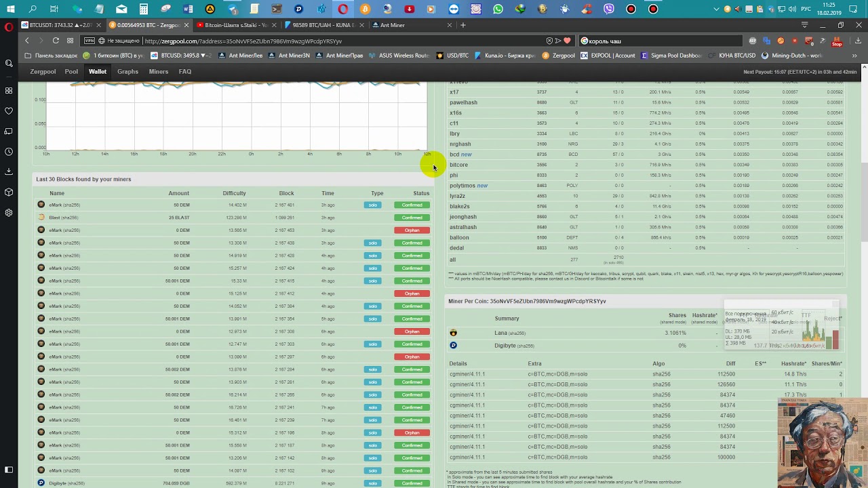Open the Graphs menu item
The height and width of the screenshot is (488, 868).
[x=127, y=71]
